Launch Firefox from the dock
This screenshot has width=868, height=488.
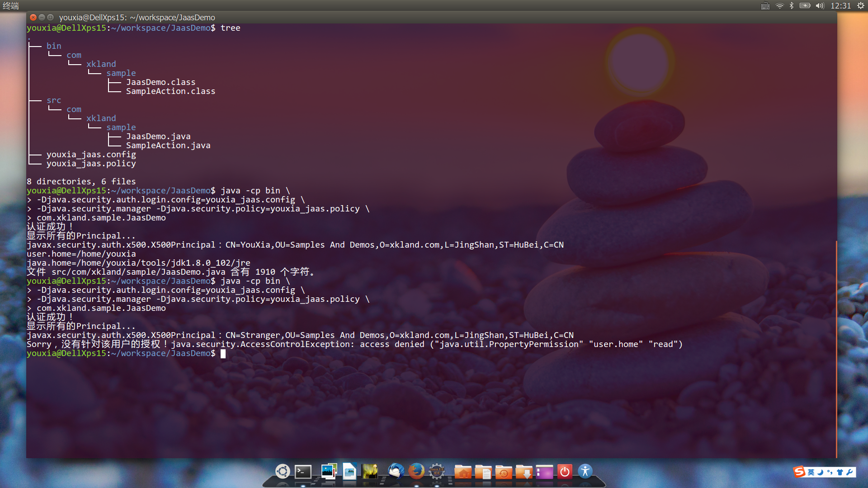click(416, 471)
